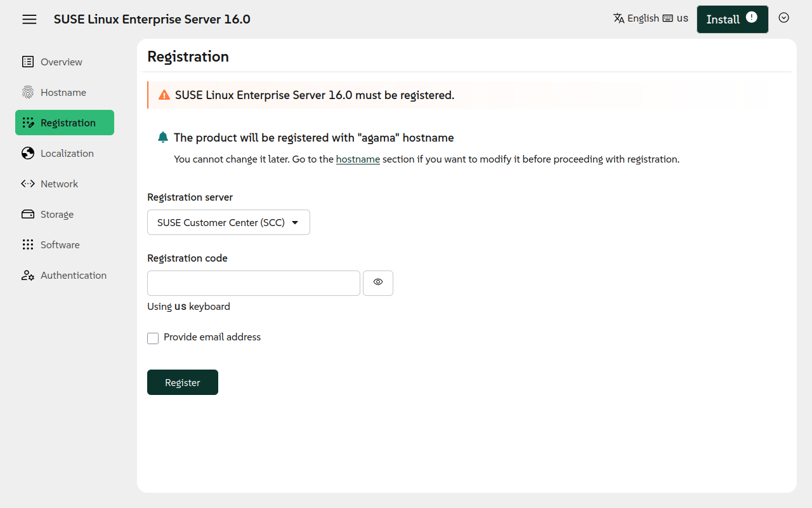Click the Network arrows icon
This screenshot has width=812, height=508.
(28, 184)
